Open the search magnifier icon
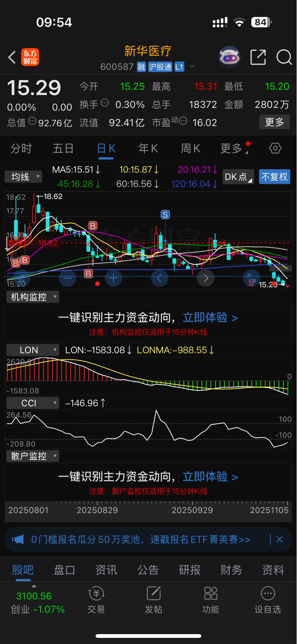The width and height of the screenshot is (297, 644). point(284,57)
